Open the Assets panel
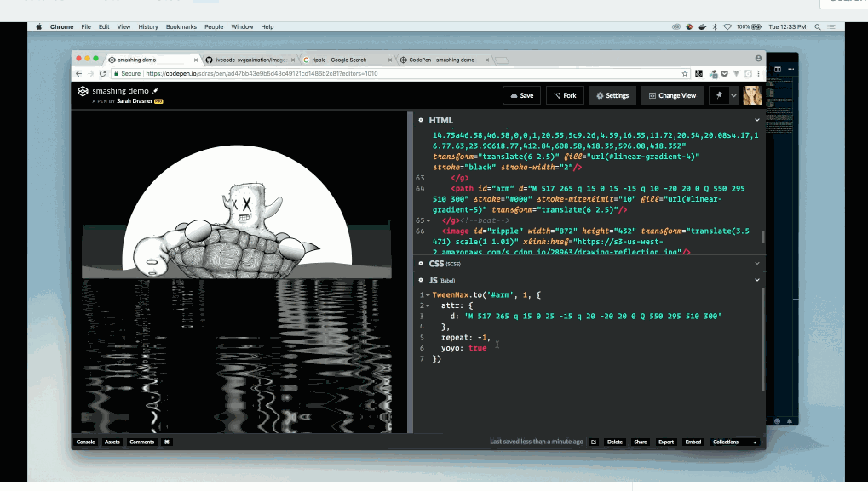The image size is (868, 491). 112,442
